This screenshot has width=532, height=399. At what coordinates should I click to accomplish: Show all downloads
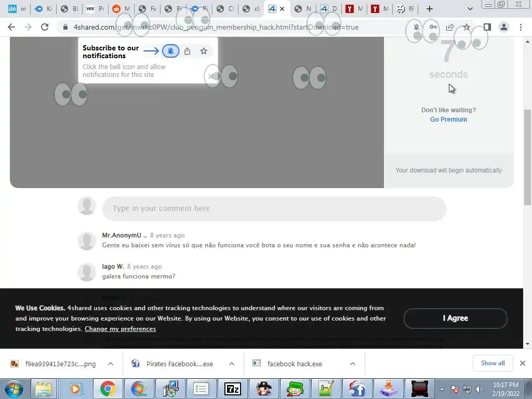pyautogui.click(x=493, y=363)
